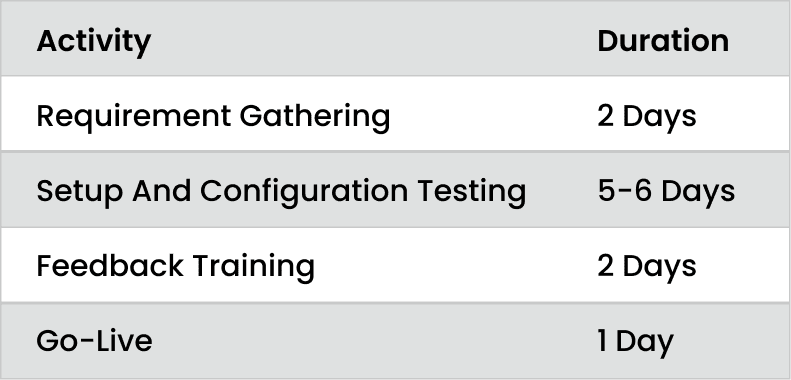Click the Activity column header
The width and height of the screenshot is (791, 380).
click(x=93, y=41)
